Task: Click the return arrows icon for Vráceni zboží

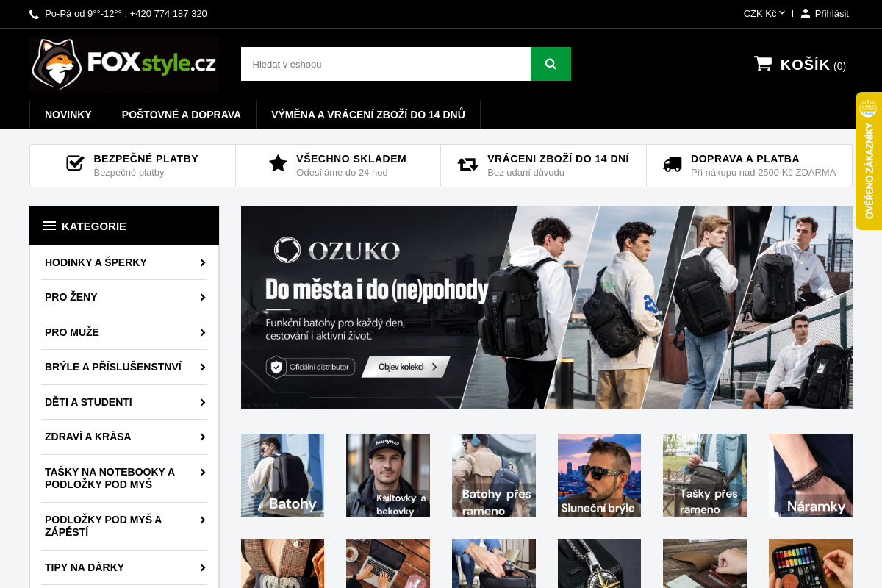Action: (467, 164)
